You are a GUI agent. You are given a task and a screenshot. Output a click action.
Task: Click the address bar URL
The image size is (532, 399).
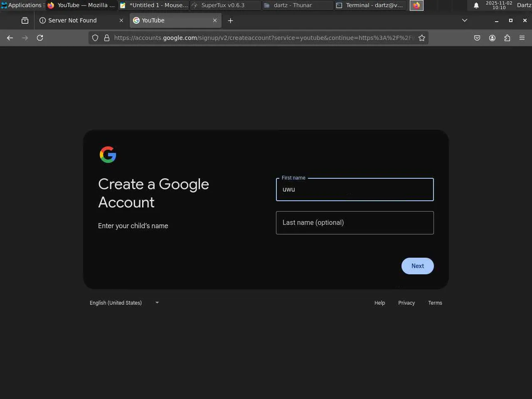pyautogui.click(x=264, y=38)
